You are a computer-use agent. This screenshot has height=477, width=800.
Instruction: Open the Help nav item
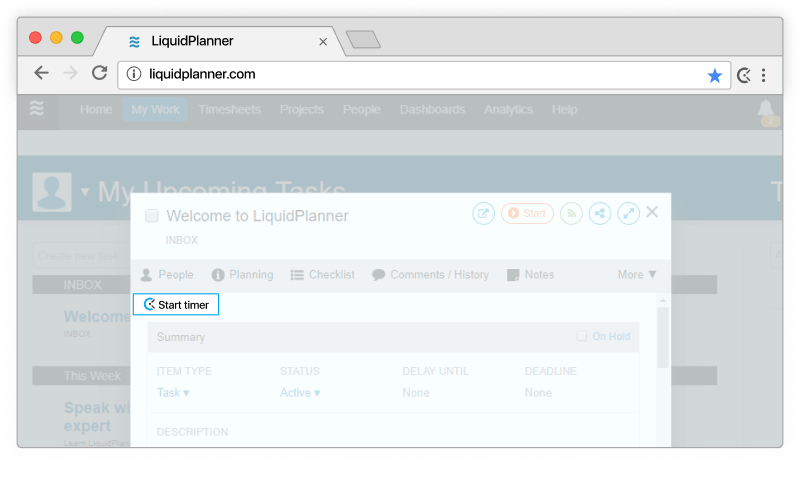564,110
